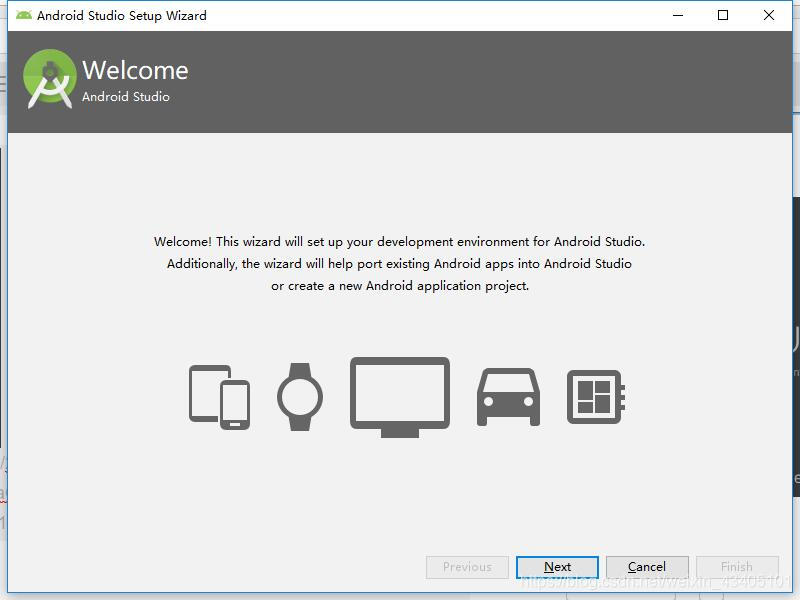Minimize the Setup Wizard window
This screenshot has width=800, height=600.
[678, 15]
